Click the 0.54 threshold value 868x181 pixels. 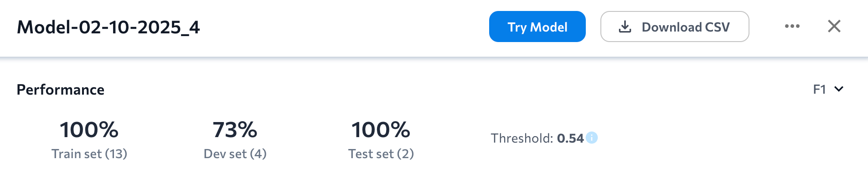[570, 138]
